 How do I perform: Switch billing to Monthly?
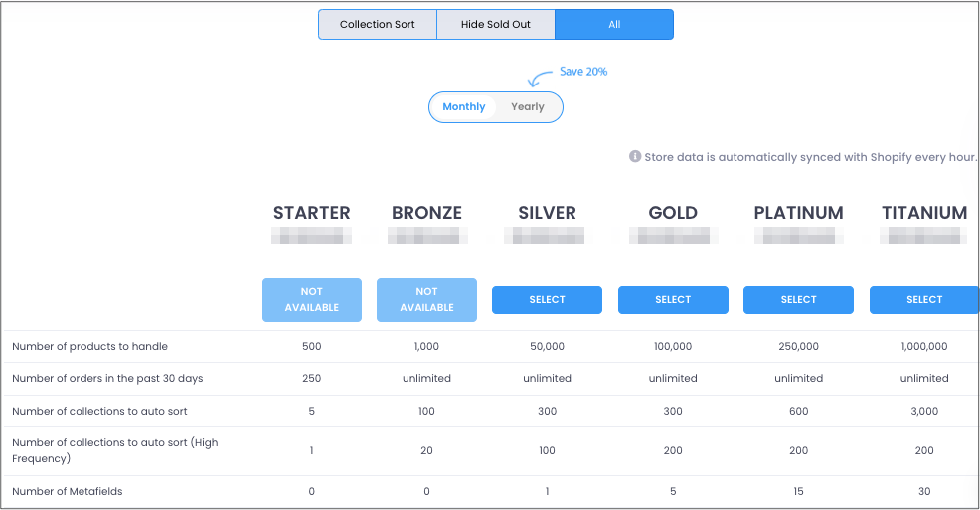pyautogui.click(x=464, y=107)
